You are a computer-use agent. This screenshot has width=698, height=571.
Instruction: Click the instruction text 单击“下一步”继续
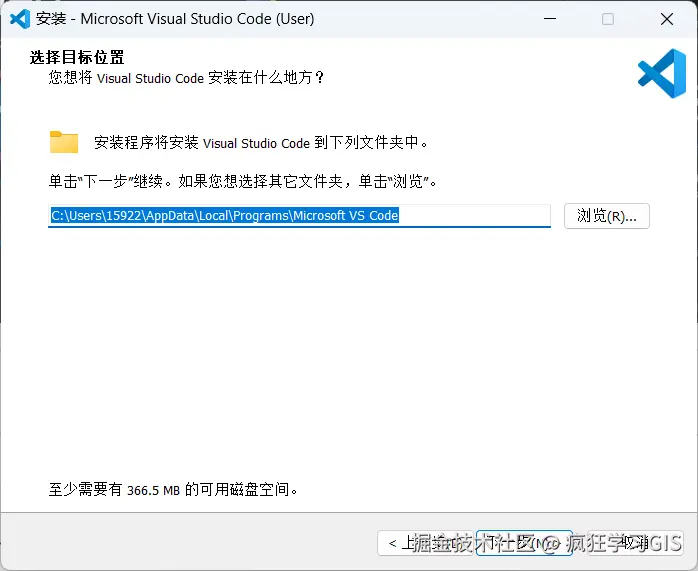(110, 181)
